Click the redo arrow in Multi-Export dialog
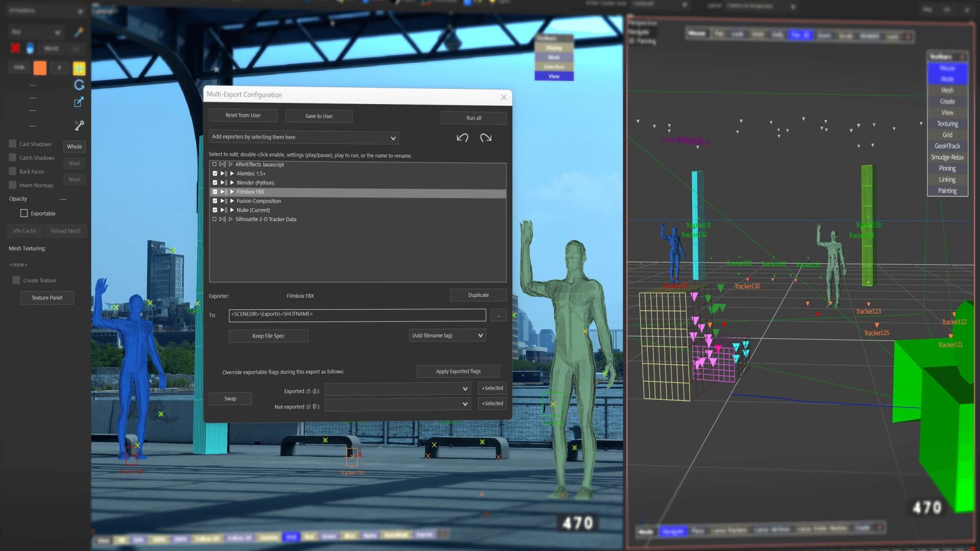The image size is (980, 551). pos(485,138)
